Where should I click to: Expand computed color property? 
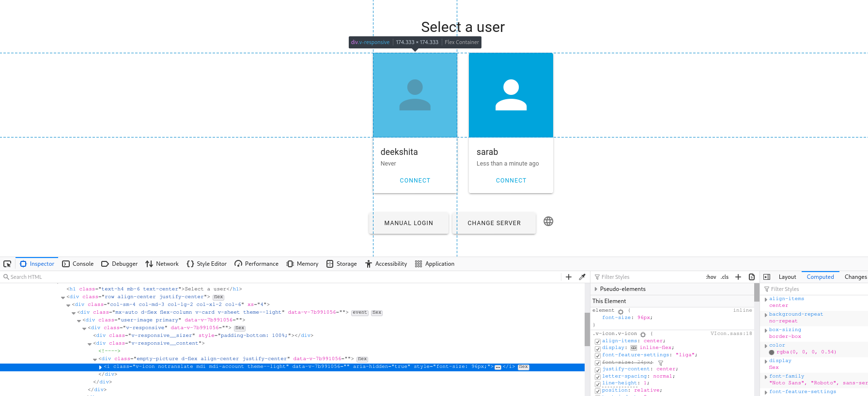pos(766,346)
